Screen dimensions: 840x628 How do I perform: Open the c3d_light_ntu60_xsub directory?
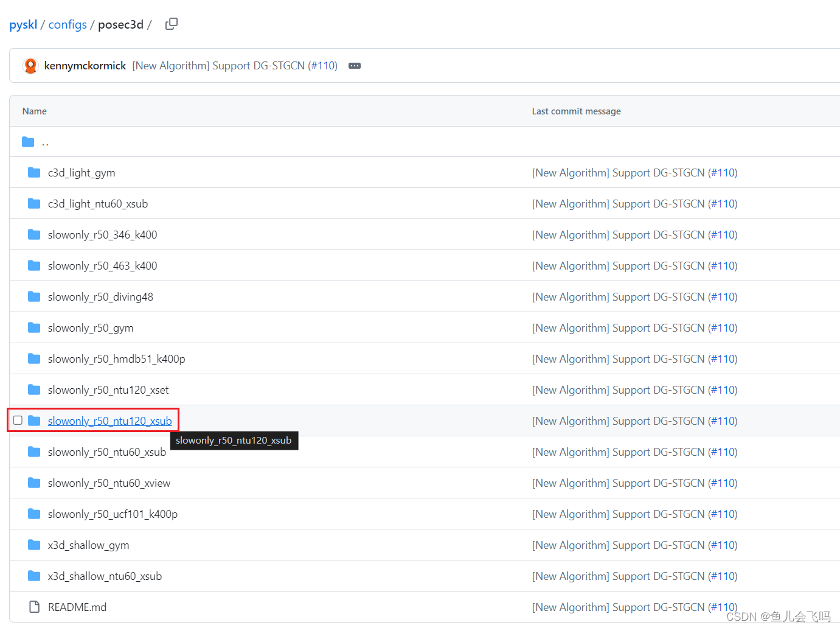pos(98,204)
